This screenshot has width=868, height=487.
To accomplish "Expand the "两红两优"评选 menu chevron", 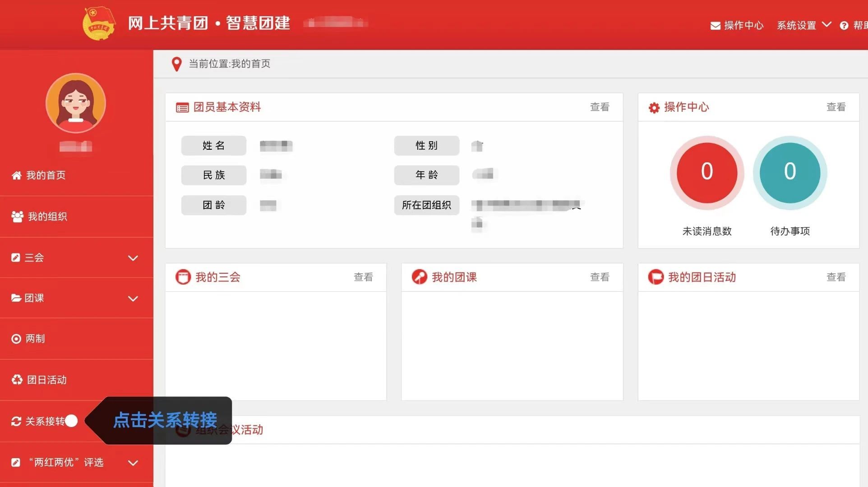I will pyautogui.click(x=133, y=463).
